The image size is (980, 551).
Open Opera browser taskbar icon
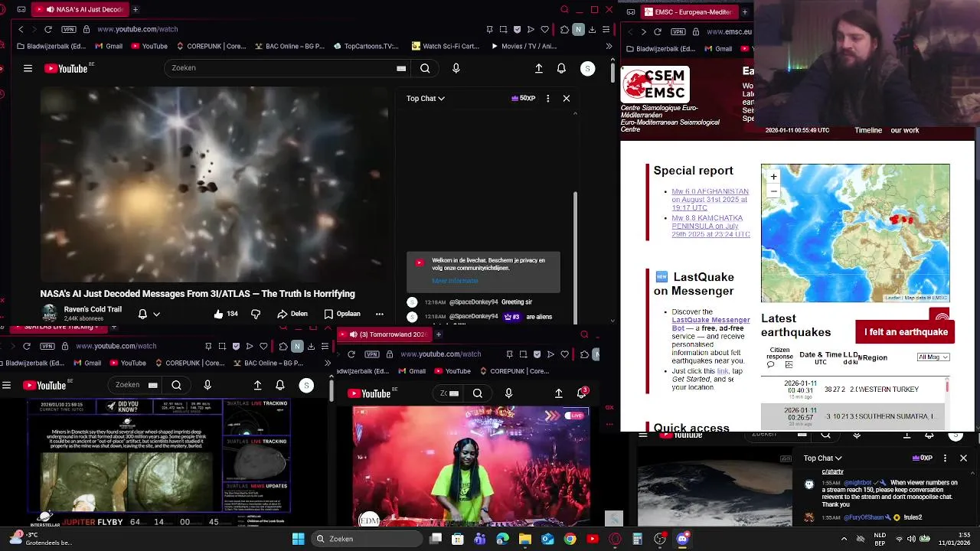[x=615, y=539]
